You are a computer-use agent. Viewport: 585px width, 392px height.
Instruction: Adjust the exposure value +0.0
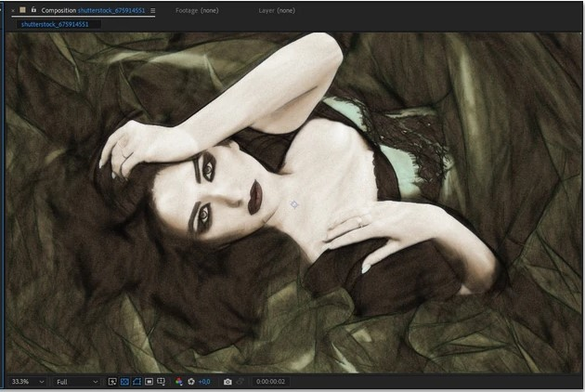[204, 382]
